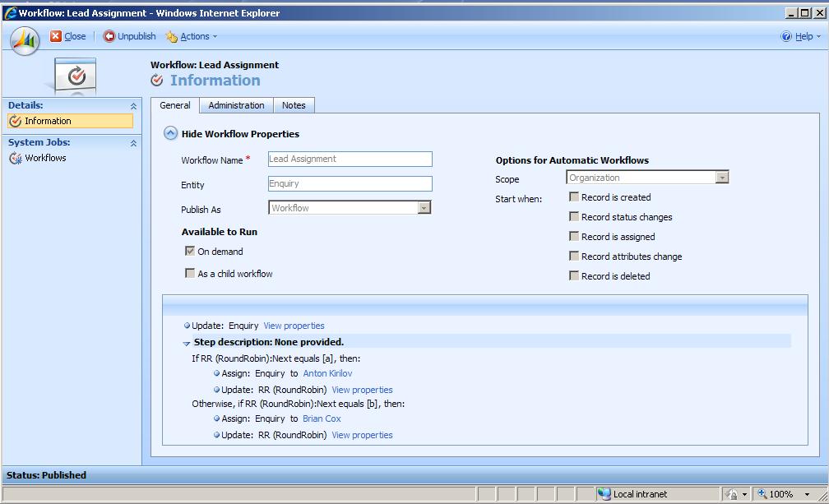Click bullet beside Assign to Brian Cox
Screen dimensions: 829x504
[217, 418]
